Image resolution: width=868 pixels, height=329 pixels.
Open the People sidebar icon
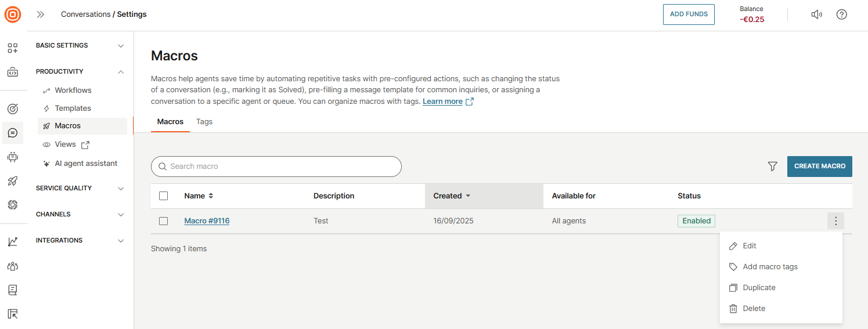[x=13, y=266]
